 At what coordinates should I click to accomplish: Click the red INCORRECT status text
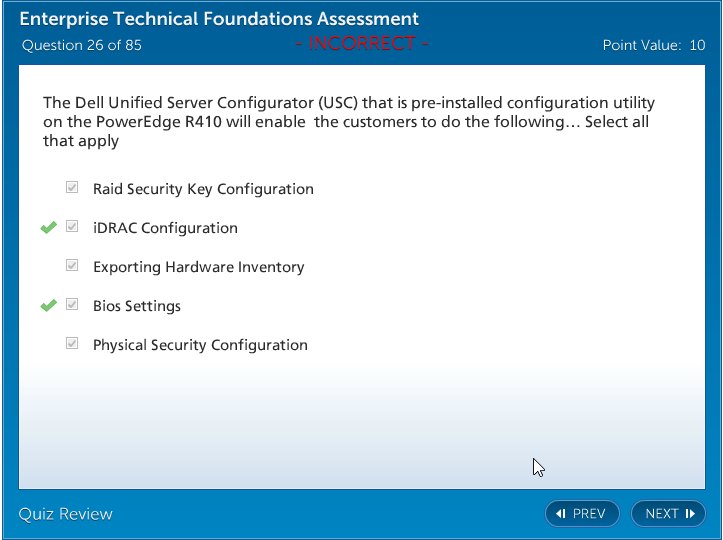tap(362, 44)
